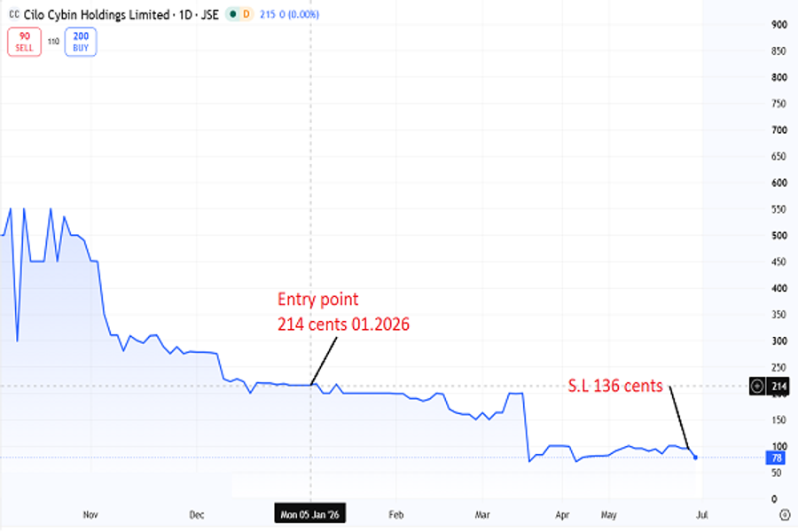Click the green market status dot

233,14
